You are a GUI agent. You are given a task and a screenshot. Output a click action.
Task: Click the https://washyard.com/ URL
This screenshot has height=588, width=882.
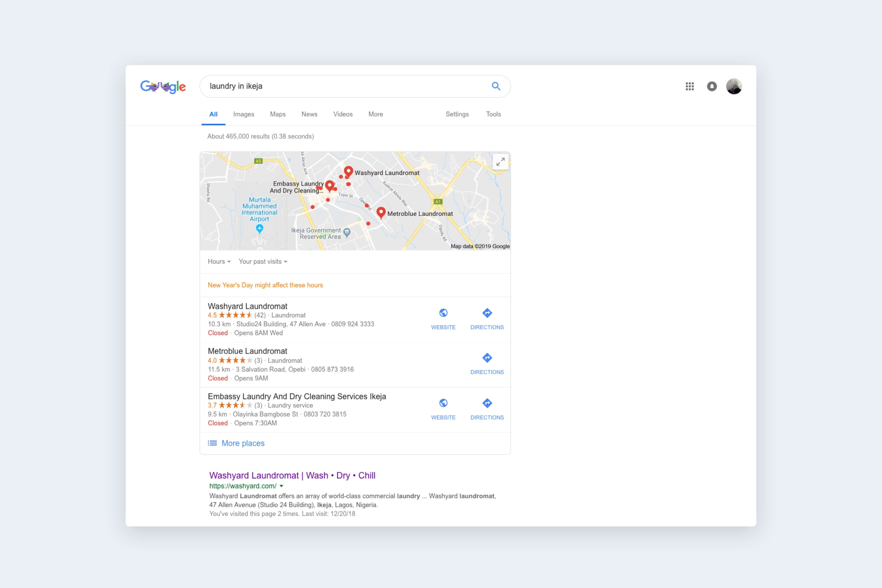[243, 486]
